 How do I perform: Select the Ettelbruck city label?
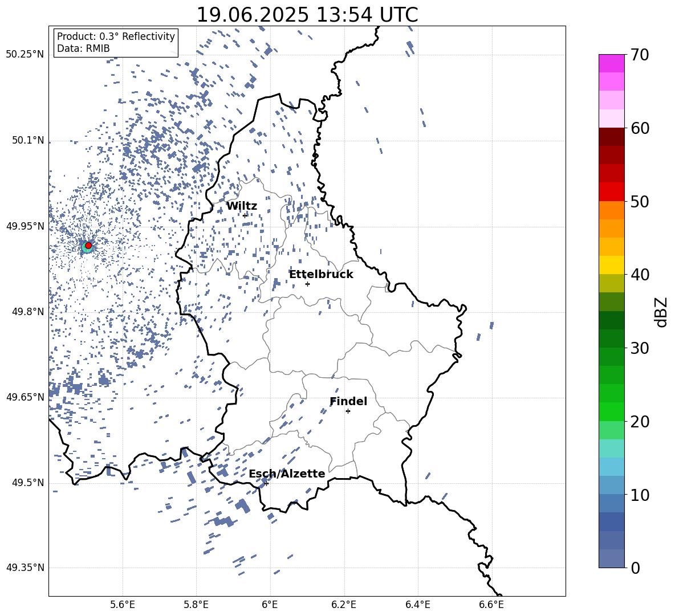321,275
